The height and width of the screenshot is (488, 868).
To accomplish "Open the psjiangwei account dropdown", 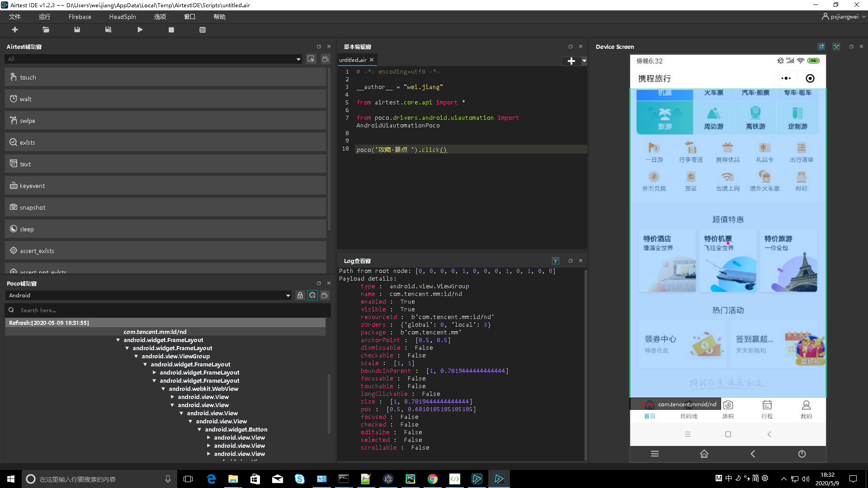I will (x=844, y=17).
